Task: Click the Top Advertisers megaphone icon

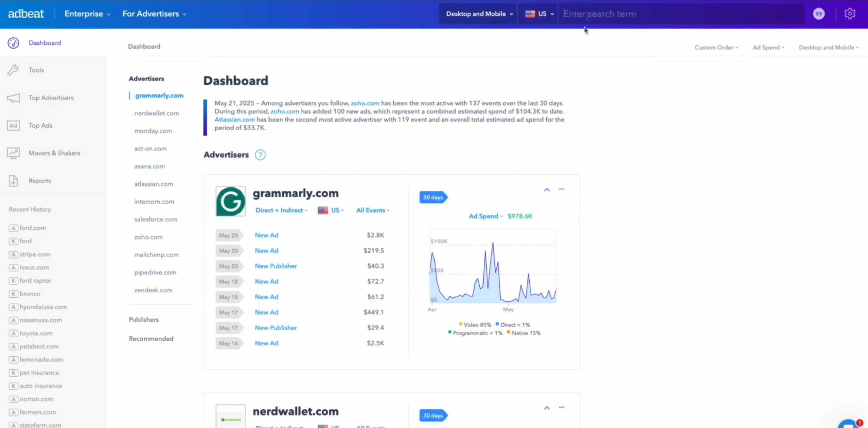Action: pos(13,98)
